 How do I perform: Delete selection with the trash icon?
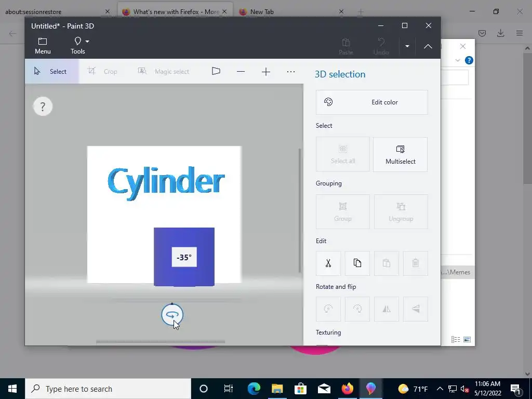[416, 263]
